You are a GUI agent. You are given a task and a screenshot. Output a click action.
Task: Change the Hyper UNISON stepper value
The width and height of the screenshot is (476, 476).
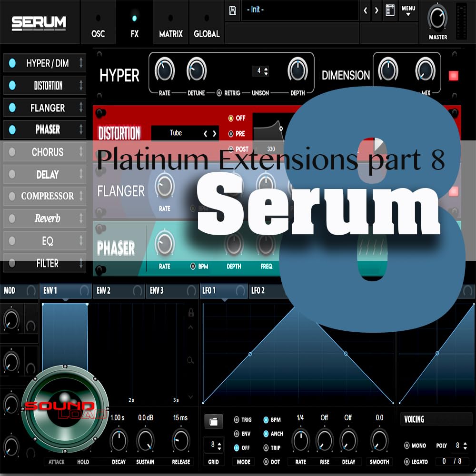pos(266,71)
